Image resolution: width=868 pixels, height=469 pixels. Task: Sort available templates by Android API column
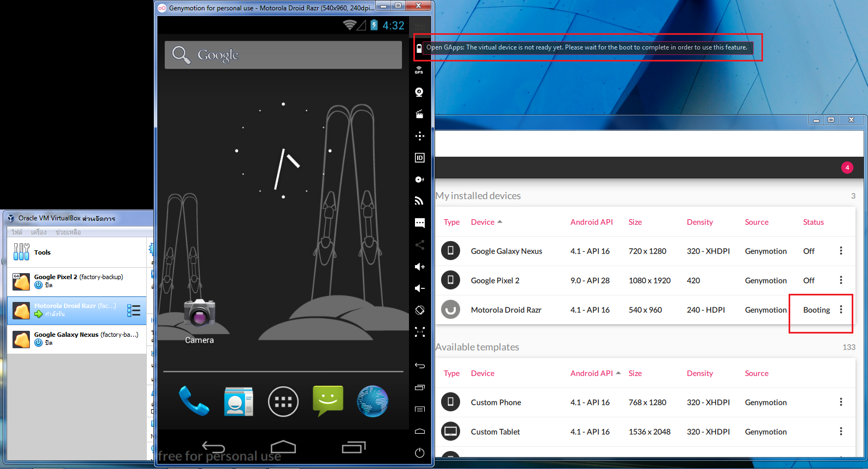[596, 373]
